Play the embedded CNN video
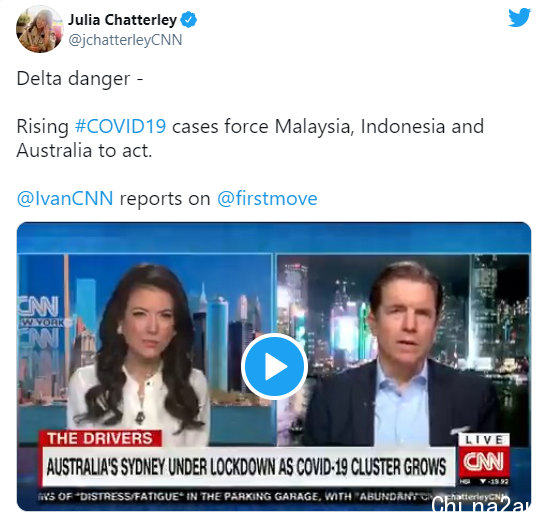Screen dimensions: 542x518 [x=274, y=366]
